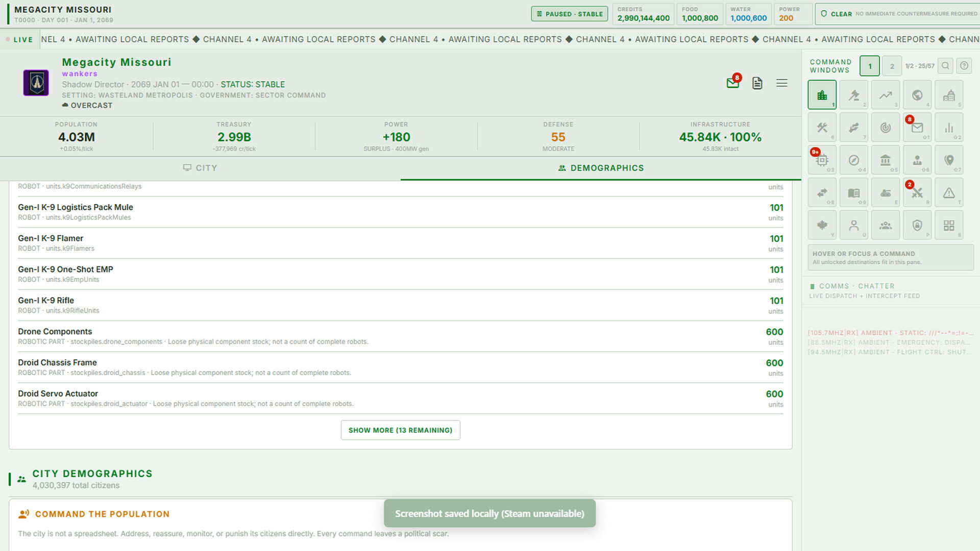980x551 pixels.
Task: Open the bank institution command window
Action: click(885, 160)
